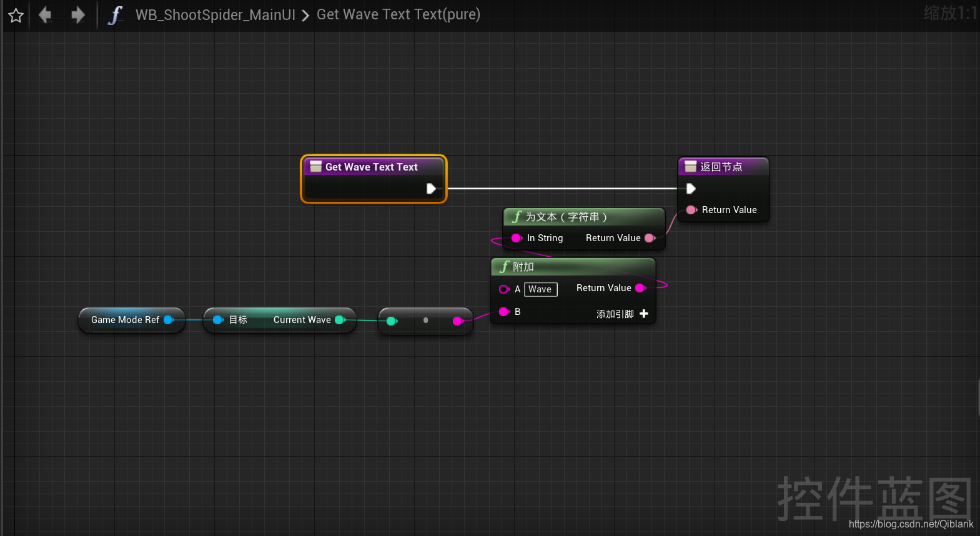Open WB_ShootSpider_MainUI breadcrumb
This screenshot has height=536, width=980.
[215, 14]
